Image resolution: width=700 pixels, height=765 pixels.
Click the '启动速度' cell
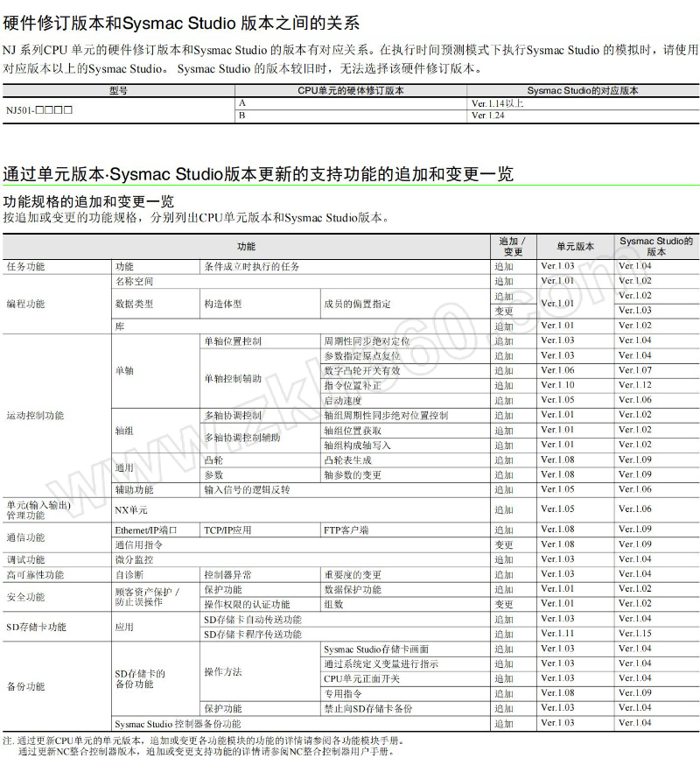[x=343, y=401]
